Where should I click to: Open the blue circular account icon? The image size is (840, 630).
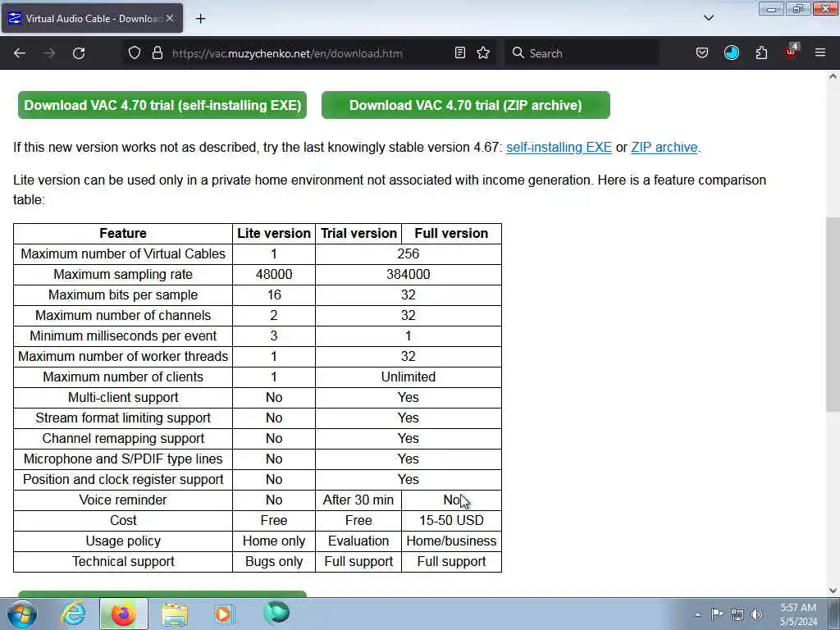coord(732,53)
